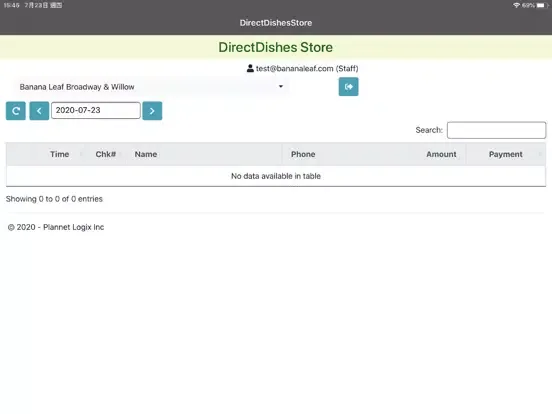Sort by the Name column header
552x414 pixels.
tap(146, 154)
